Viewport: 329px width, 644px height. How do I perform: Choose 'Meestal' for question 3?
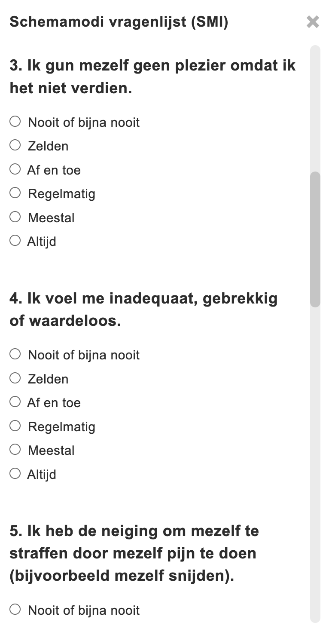pos(15,217)
